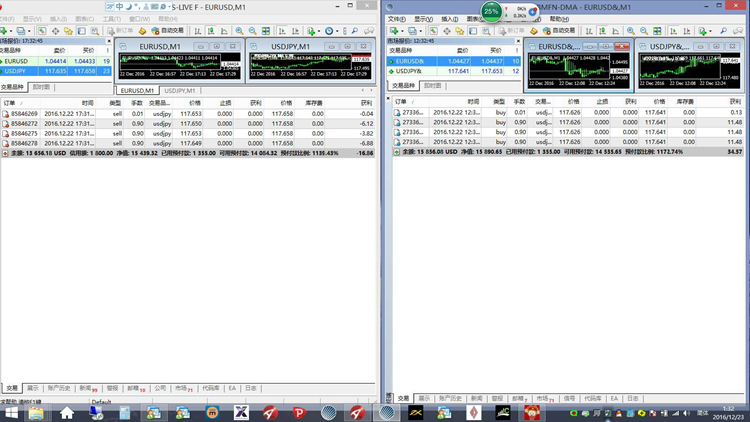Click zoom in magnifier in left terminal toolbar
The height and width of the screenshot is (422, 750).
(239, 31)
